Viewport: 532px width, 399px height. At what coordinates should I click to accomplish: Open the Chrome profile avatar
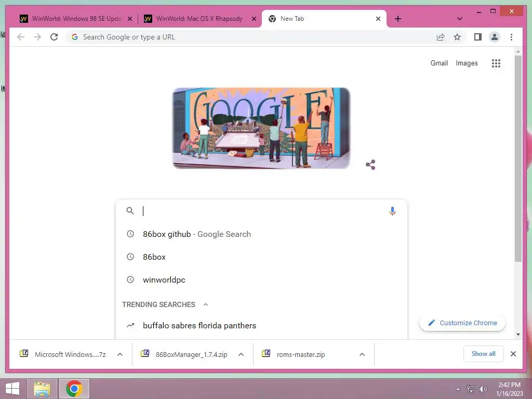(x=495, y=37)
